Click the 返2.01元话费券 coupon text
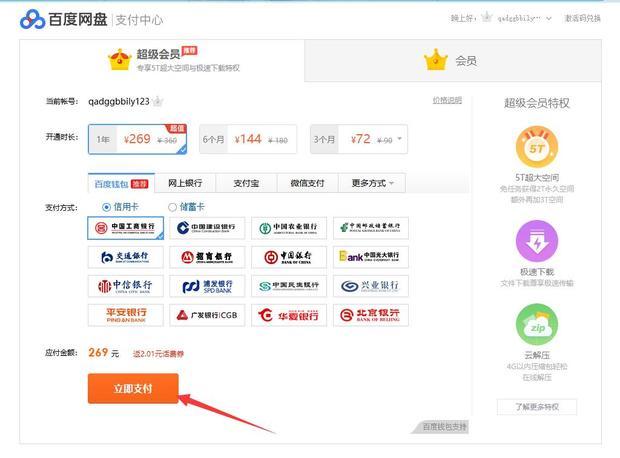 point(158,354)
